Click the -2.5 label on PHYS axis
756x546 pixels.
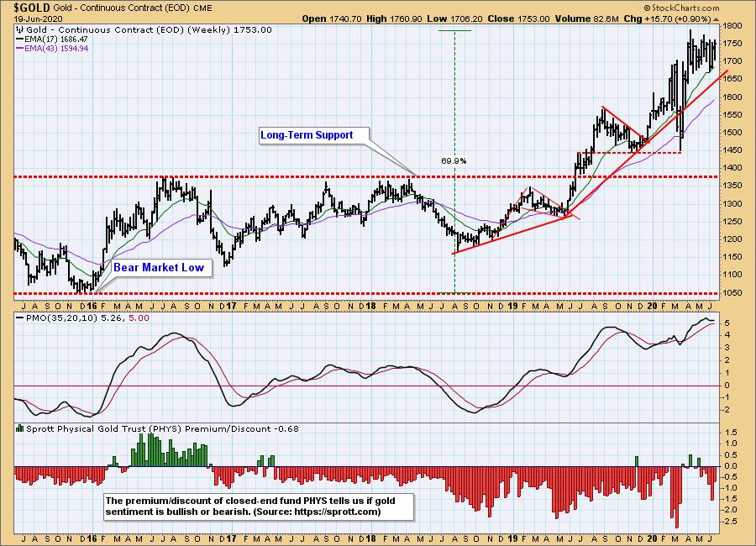coord(729,522)
